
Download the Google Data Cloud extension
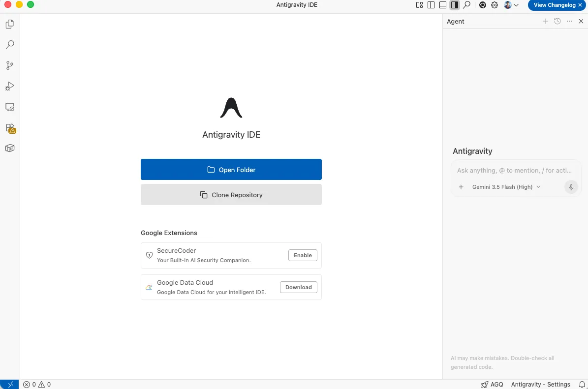pos(299,287)
